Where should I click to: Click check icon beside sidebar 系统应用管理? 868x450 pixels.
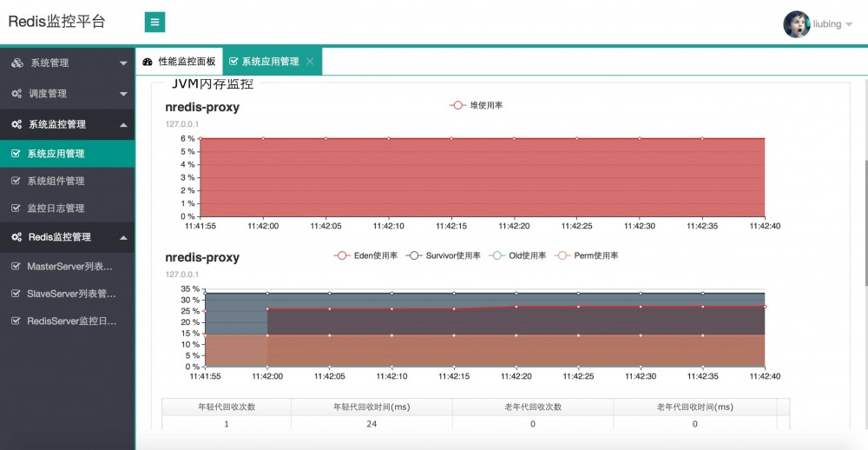(16, 154)
